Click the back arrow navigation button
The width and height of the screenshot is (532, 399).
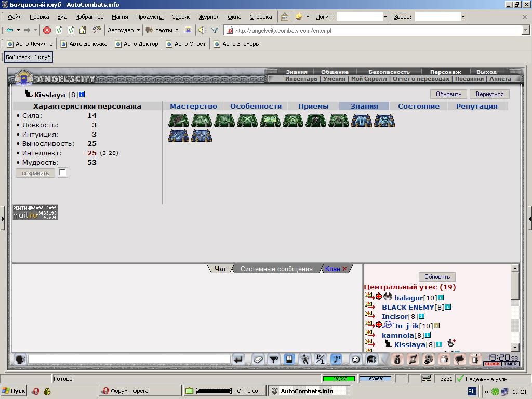click(x=10, y=30)
